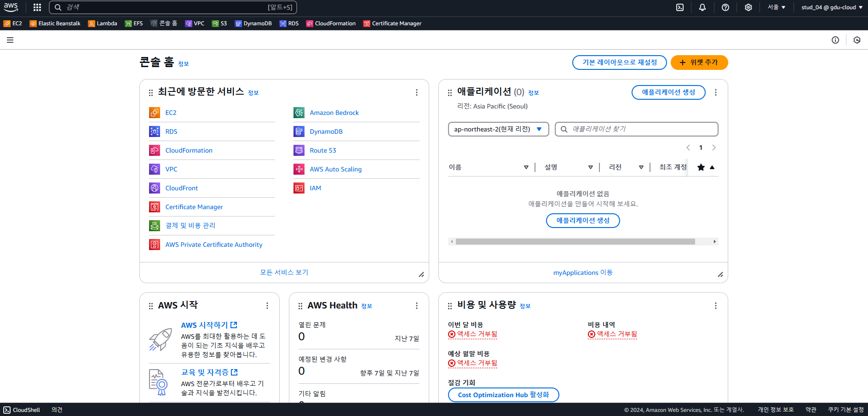
Task: Open the help question mark menu
Action: point(725,7)
